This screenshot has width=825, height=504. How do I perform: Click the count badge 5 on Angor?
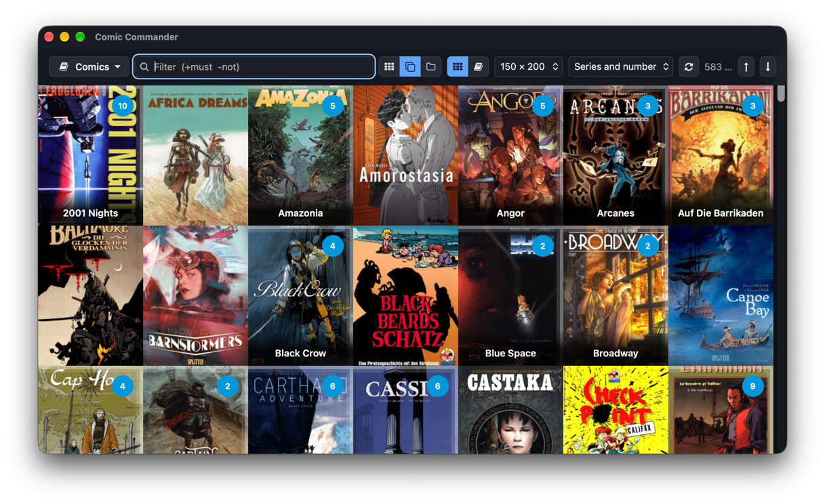(542, 106)
